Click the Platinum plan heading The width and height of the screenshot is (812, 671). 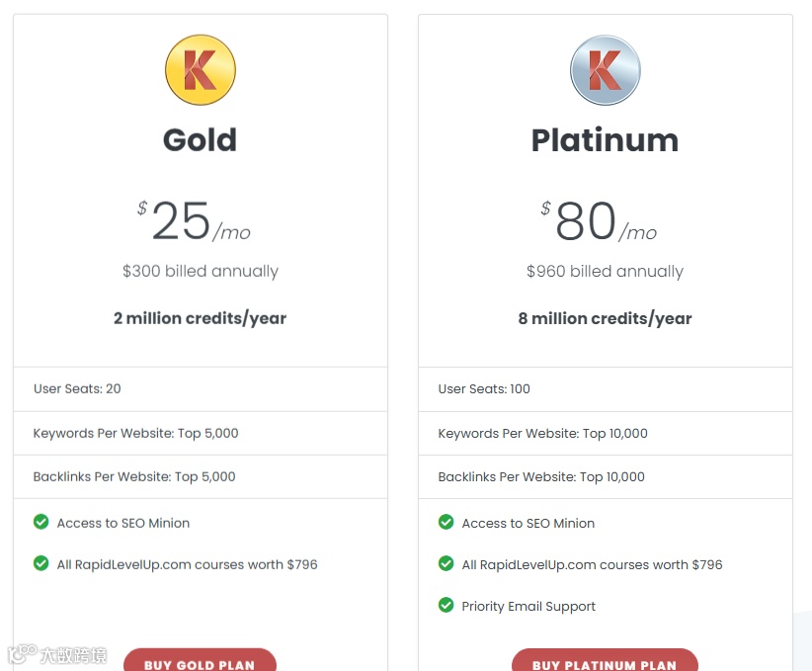click(606, 139)
